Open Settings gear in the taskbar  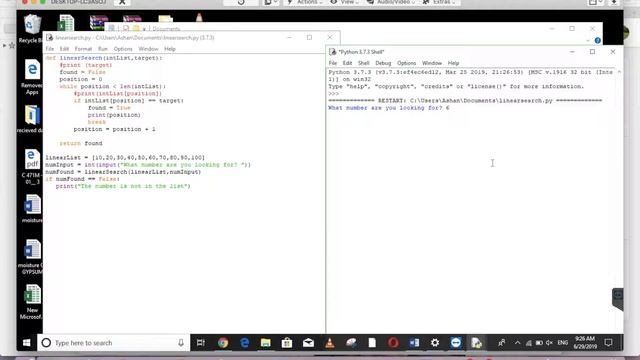pyautogui.click(x=435, y=343)
